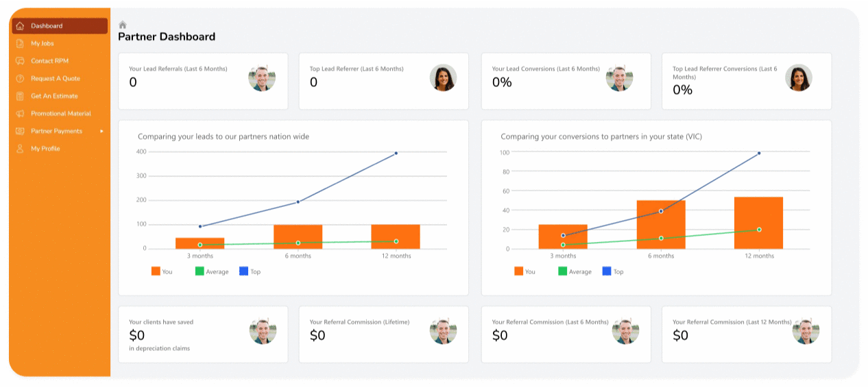Screen dimensions: 868x388
Task: Click the Dashboard house icon in sidebar
Action: pyautogui.click(x=20, y=26)
